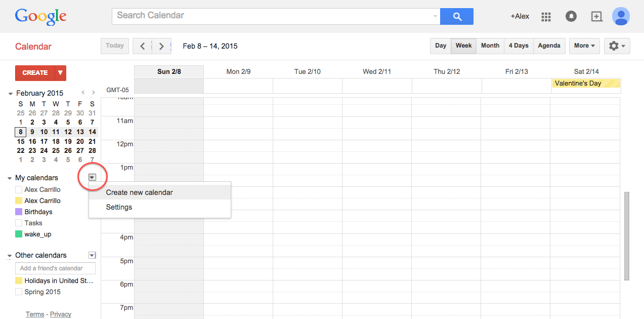644x319 pixels.
Task: Click the blue search magnifier button
Action: (457, 16)
